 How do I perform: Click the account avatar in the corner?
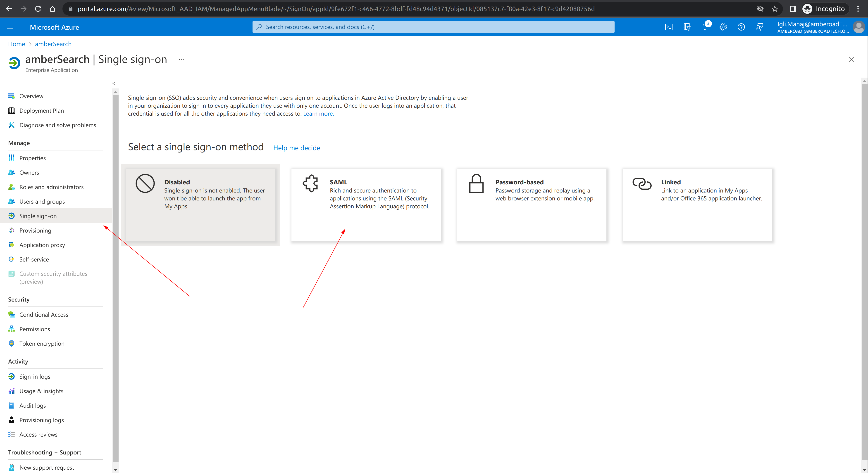[859, 27]
